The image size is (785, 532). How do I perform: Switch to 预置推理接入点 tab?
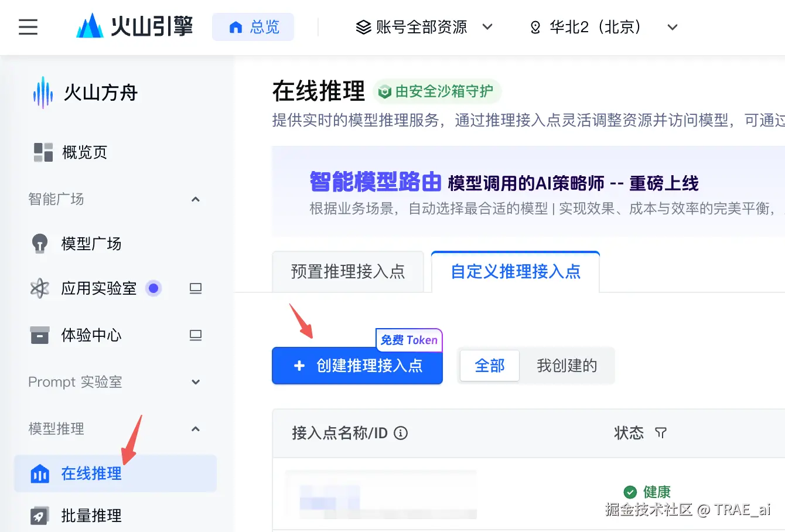pos(348,271)
